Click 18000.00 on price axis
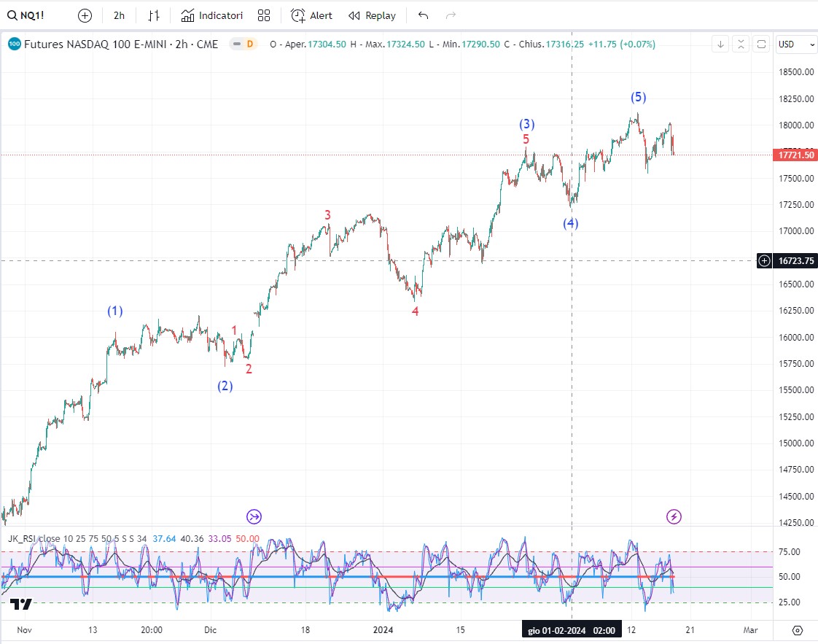 click(x=796, y=125)
